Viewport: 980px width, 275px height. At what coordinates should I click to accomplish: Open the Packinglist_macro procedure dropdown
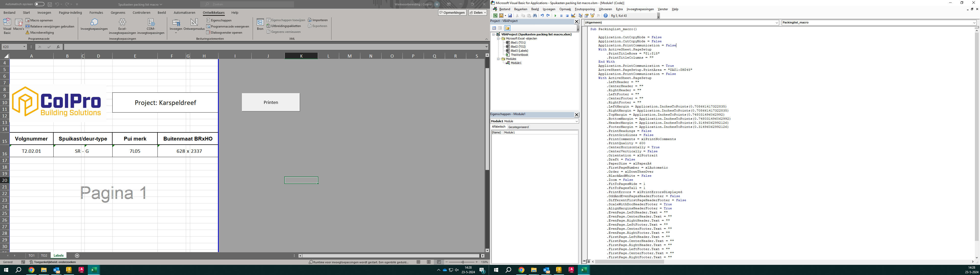974,22
